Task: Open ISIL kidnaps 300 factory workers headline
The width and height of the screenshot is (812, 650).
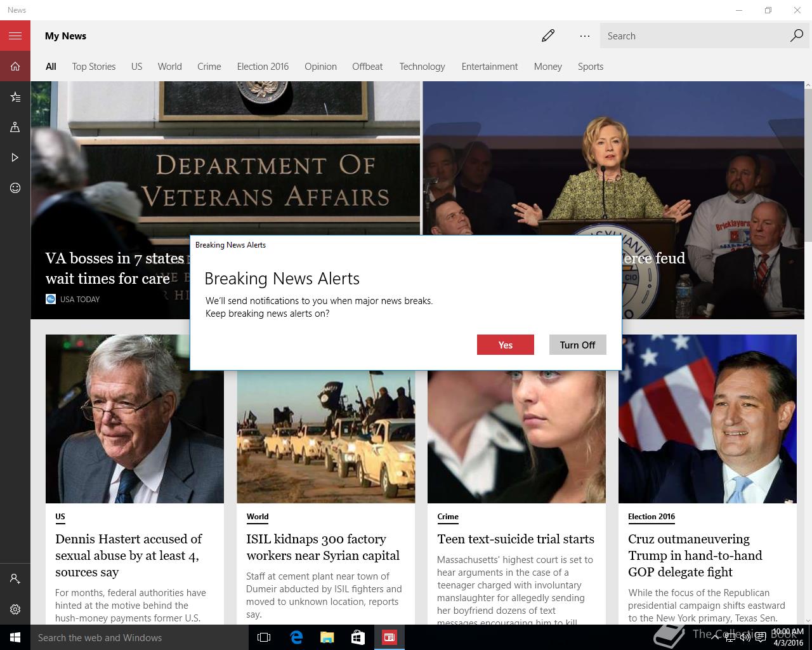Action: (323, 547)
